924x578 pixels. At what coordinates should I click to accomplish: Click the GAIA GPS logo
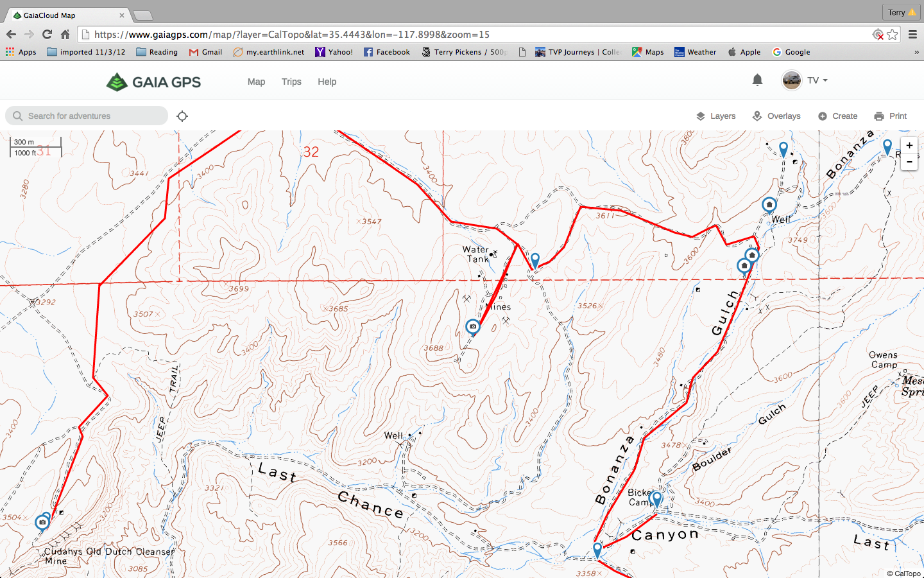coord(153,82)
